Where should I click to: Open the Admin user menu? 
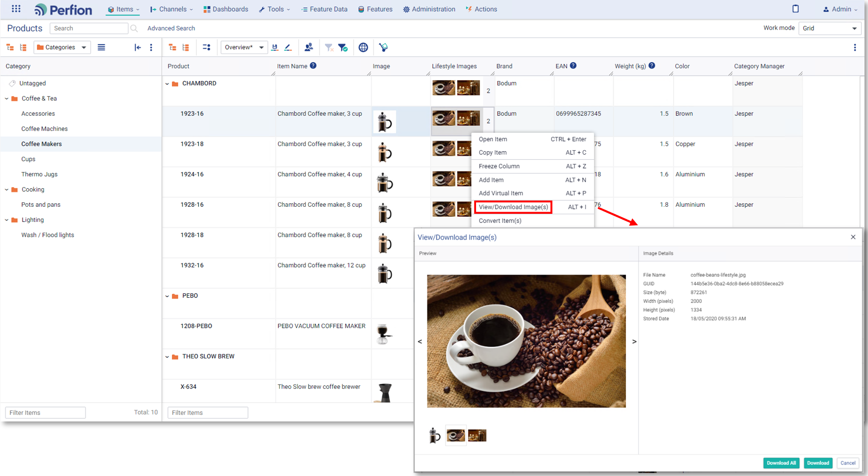tap(840, 10)
